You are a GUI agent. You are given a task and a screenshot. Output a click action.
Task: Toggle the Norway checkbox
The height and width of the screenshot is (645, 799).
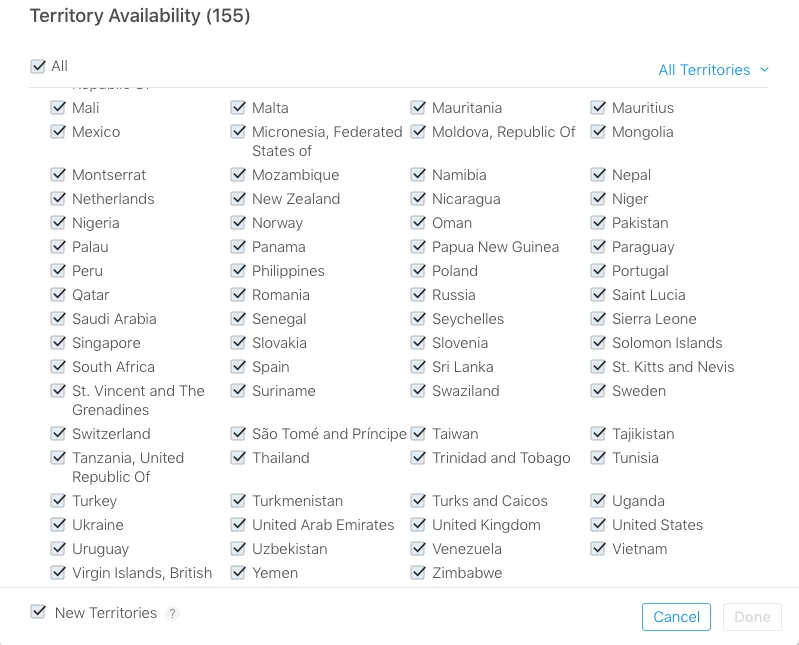(238, 223)
